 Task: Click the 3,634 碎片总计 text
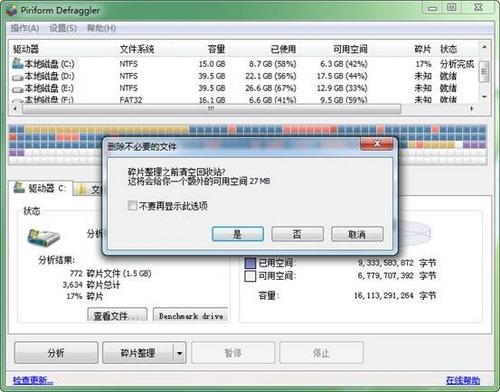(91, 285)
